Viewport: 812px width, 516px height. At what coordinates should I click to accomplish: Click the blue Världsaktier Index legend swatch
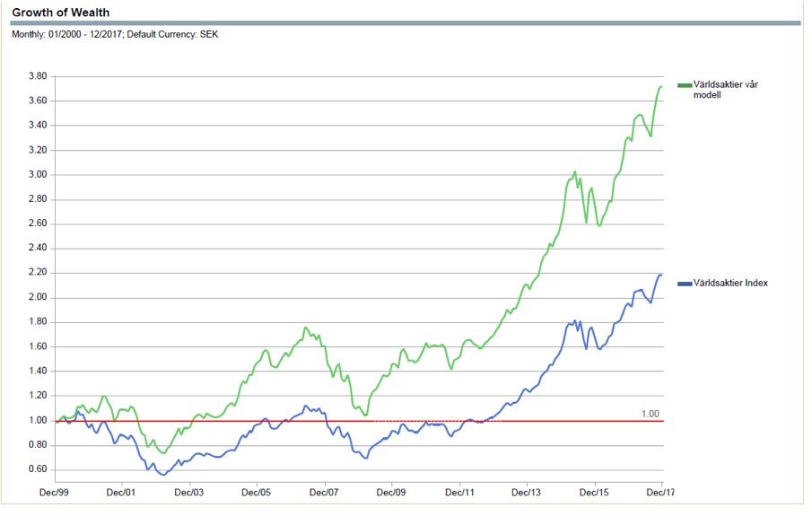pyautogui.click(x=685, y=284)
